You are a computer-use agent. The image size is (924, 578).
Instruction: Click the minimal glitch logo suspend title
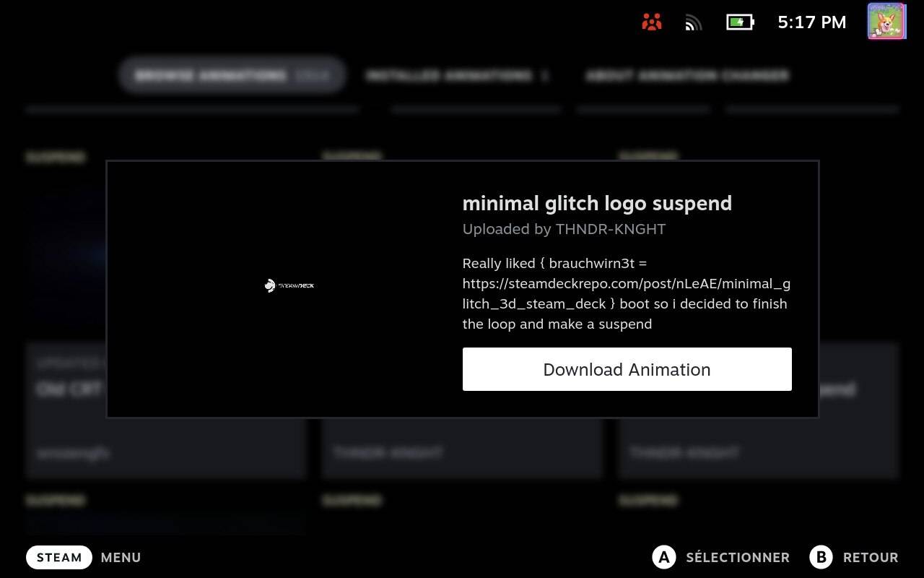(x=597, y=203)
